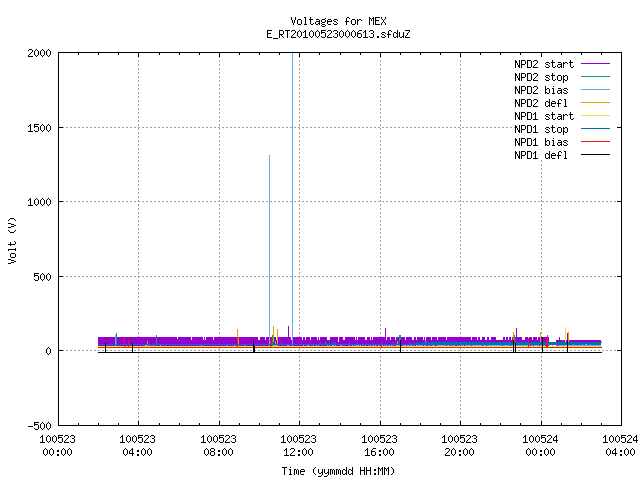The image size is (640, 480).
Task: Click the 2000 y-axis tick label
Action: click(x=40, y=53)
